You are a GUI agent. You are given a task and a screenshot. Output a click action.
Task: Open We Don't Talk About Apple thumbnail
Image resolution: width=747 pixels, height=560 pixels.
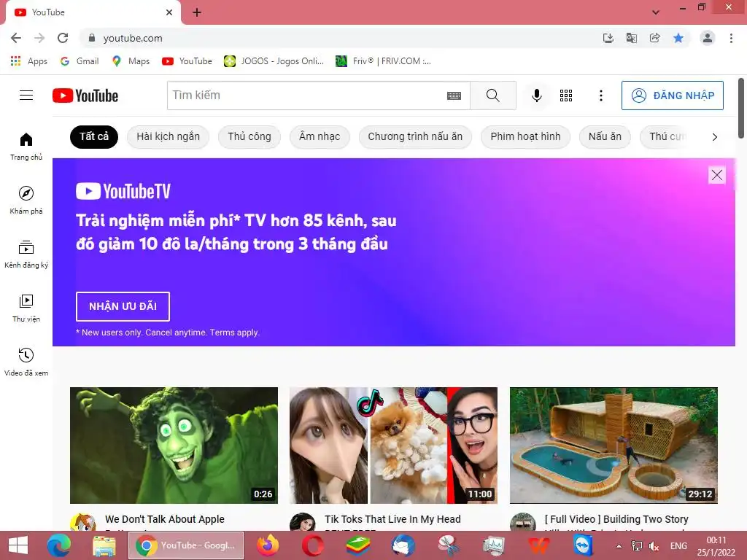tap(174, 446)
